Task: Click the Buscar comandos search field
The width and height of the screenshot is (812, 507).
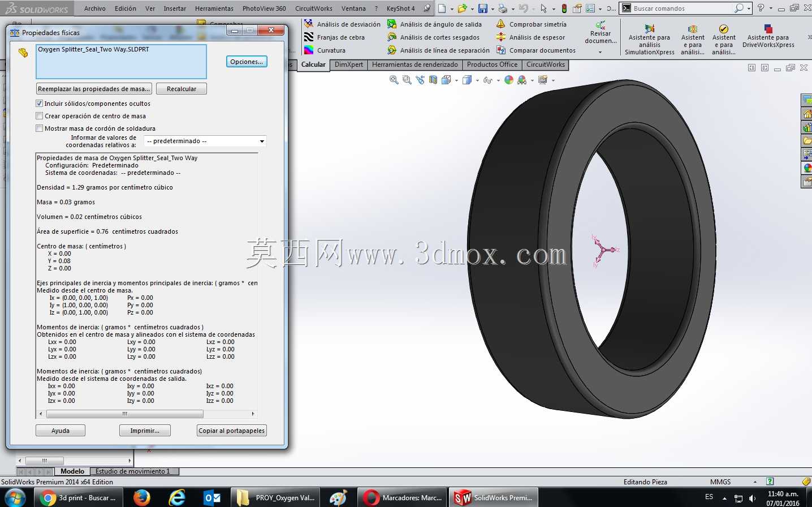Action: tap(681, 8)
